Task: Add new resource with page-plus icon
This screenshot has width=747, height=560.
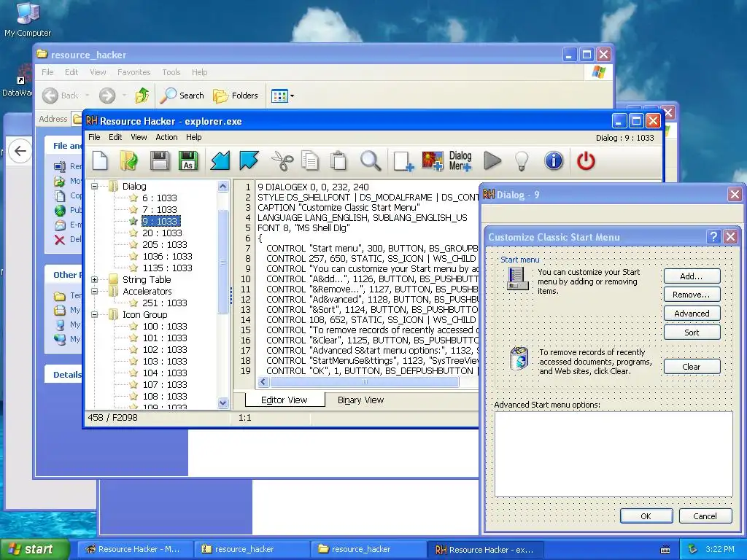Action: point(403,161)
